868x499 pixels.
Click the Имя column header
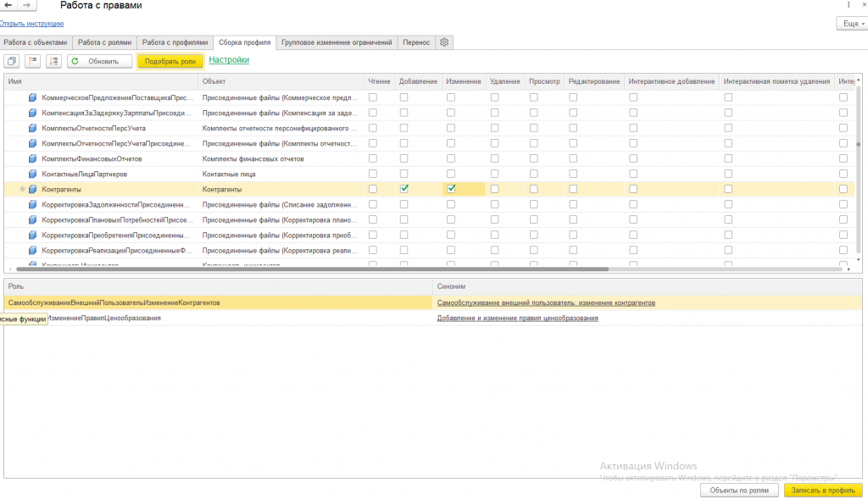point(101,81)
